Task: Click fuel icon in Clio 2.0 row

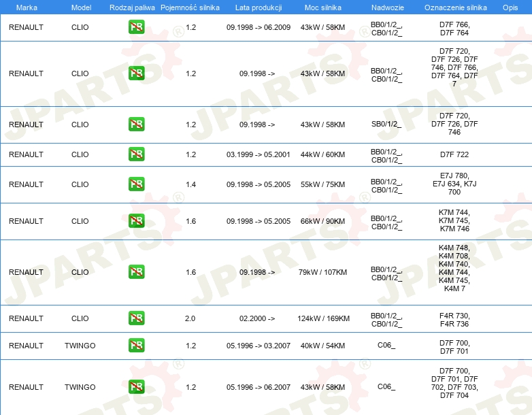Action: 136,318
